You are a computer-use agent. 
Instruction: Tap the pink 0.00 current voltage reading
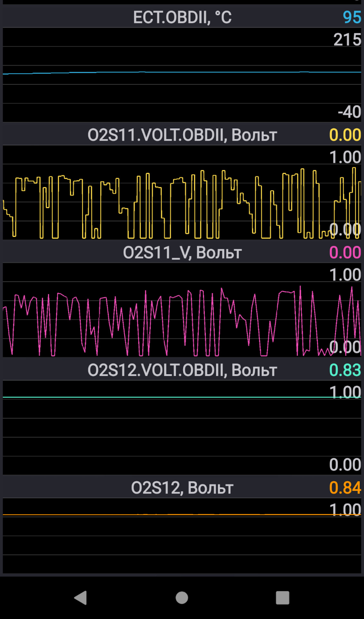click(x=345, y=252)
